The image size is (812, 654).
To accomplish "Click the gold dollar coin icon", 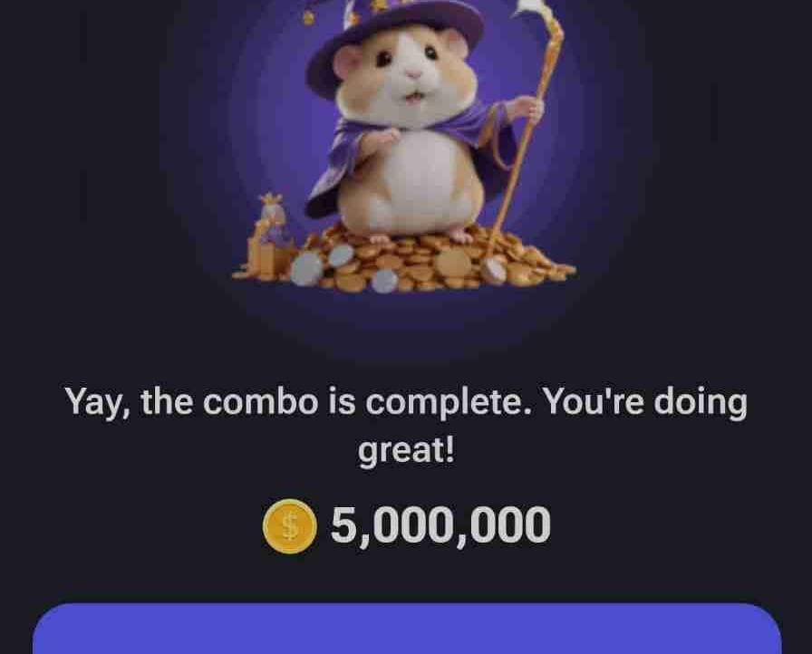I will point(289,526).
